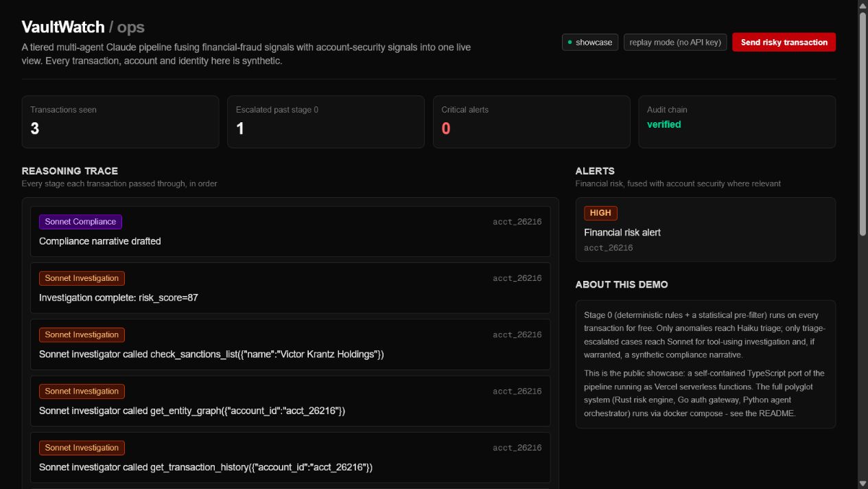Image resolution: width=868 pixels, height=489 pixels.
Task: Click acct_26216 on get_entity_graph row
Action: (x=517, y=391)
